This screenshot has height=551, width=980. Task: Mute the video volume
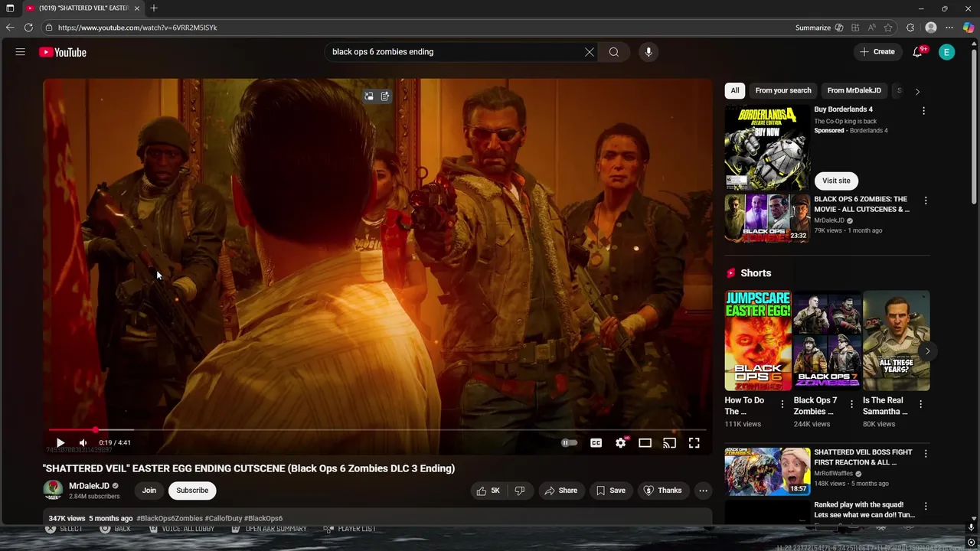[83, 442]
